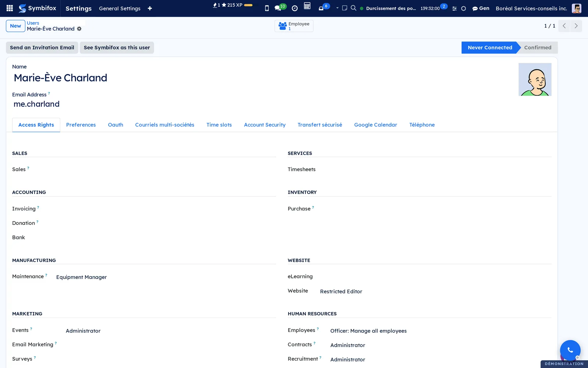Click Send an Invitation Email
Image resolution: width=588 pixels, height=368 pixels.
[x=42, y=47]
